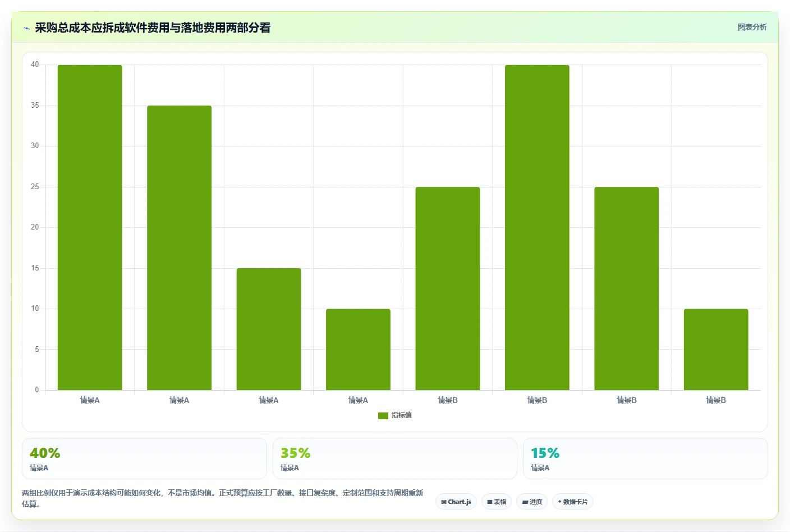Click the 情景B bar reaching 40
790x532 pixels.
[537, 227]
